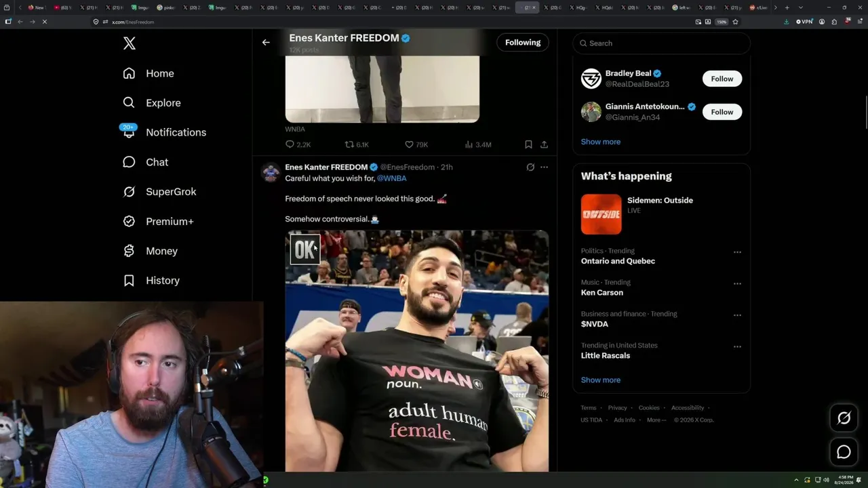The image size is (868, 488).
Task: Open the Accessibility footer link
Action: 688,408
